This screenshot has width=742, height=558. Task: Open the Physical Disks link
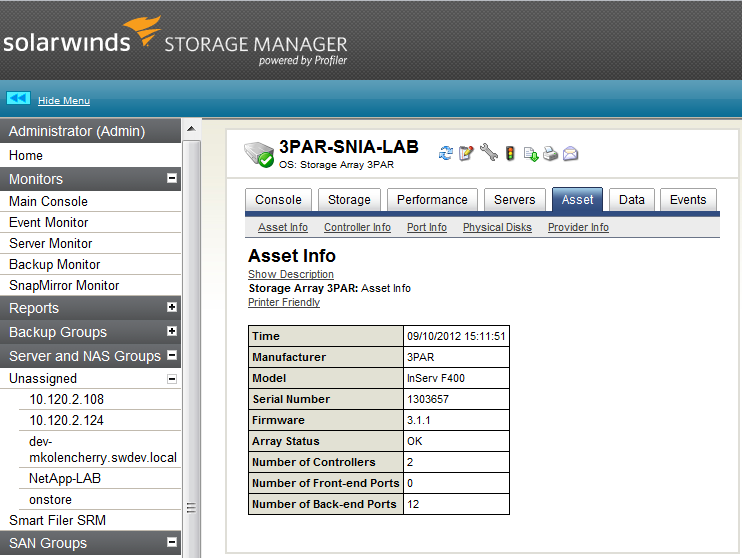pos(497,227)
